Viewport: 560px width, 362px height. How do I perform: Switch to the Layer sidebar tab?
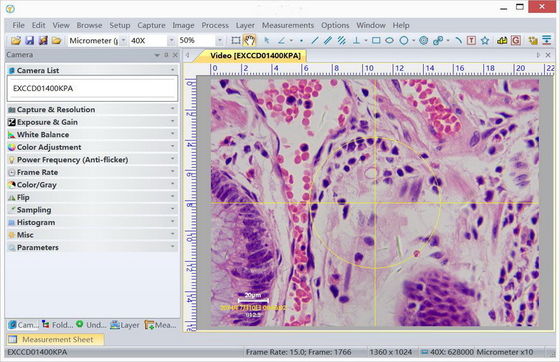(125, 325)
